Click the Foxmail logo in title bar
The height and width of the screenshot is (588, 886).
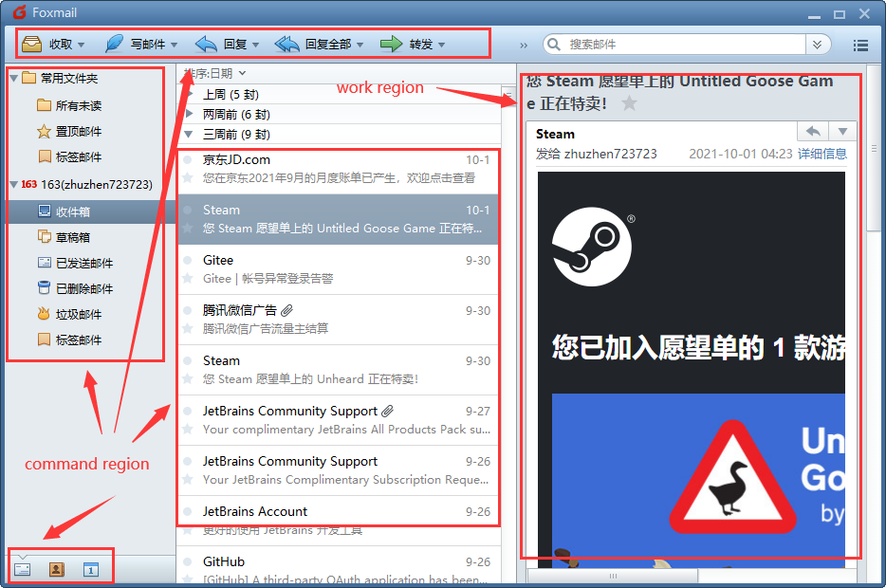pos(19,12)
